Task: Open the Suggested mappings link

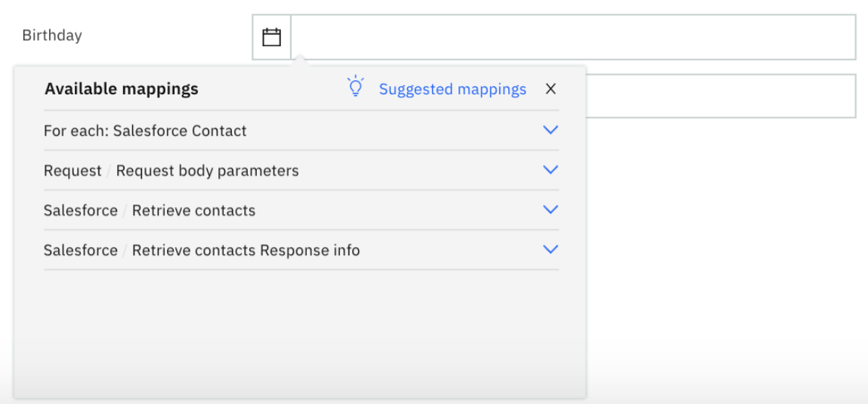Action: click(453, 89)
